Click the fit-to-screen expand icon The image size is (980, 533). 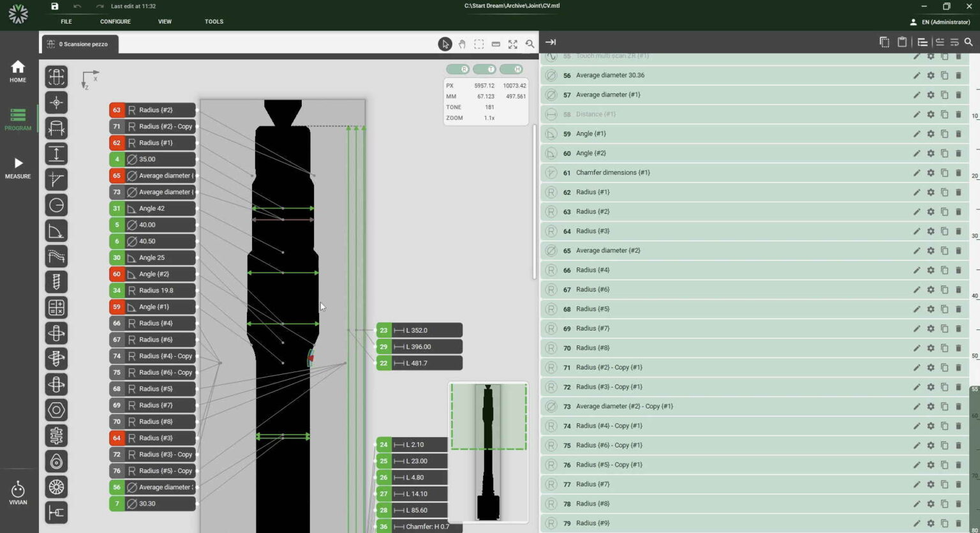pyautogui.click(x=512, y=44)
